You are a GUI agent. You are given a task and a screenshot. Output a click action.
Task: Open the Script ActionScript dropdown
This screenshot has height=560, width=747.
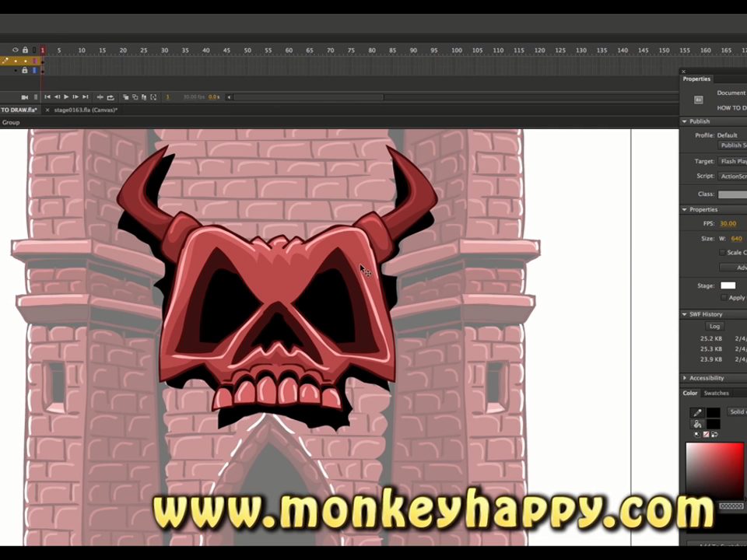733,177
